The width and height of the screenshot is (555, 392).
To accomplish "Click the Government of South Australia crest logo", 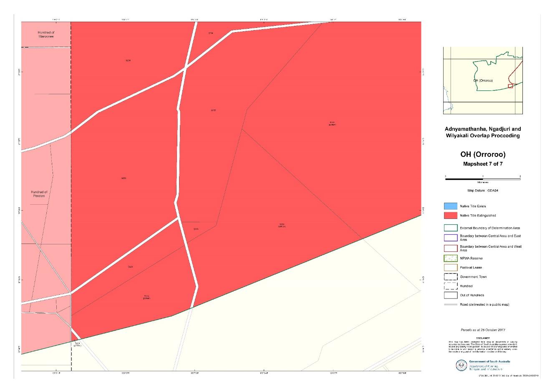I will [461, 365].
